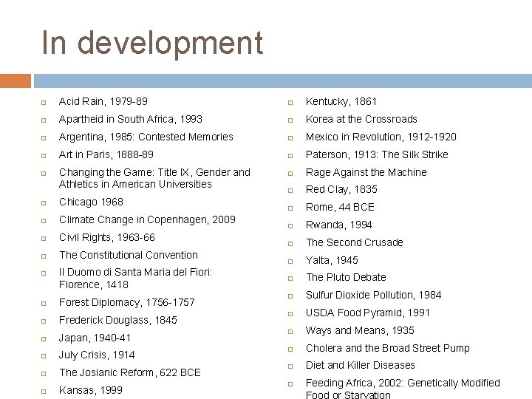Select the 'Kansas, 1999' entry
The height and width of the screenshot is (399, 532).
pyautogui.click(x=91, y=390)
